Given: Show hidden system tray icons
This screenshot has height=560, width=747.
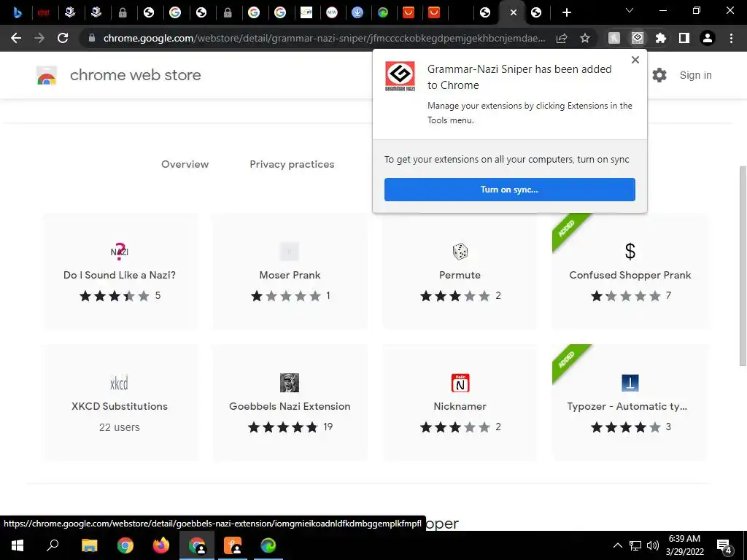Looking at the screenshot, I should click(617, 545).
